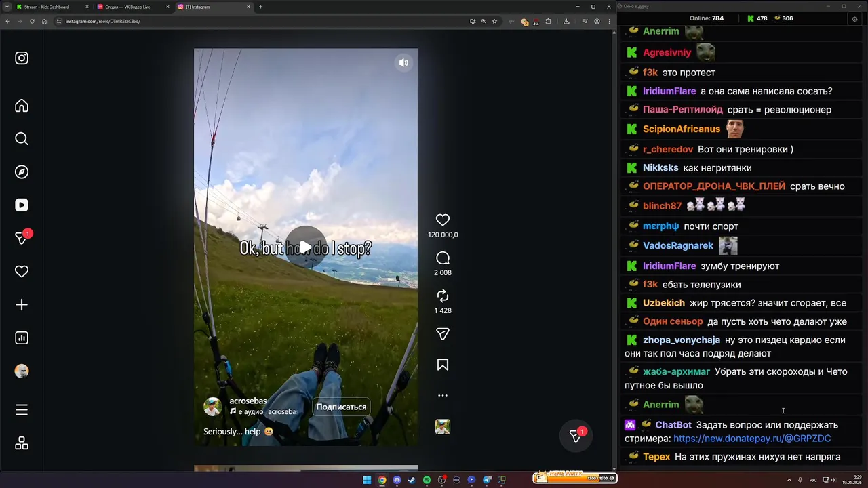Open taskbar clock 3:29
868x488 pixels.
click(852, 480)
